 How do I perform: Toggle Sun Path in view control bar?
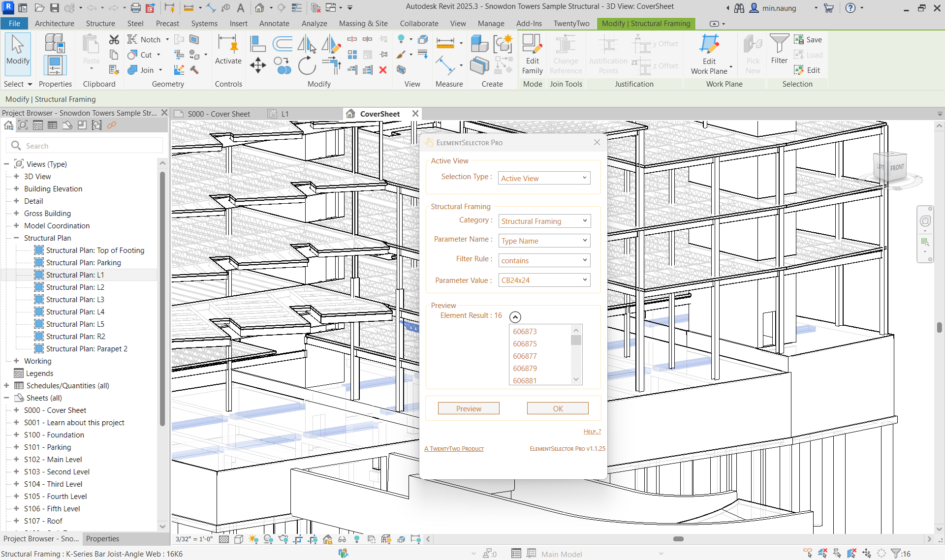pos(253,539)
